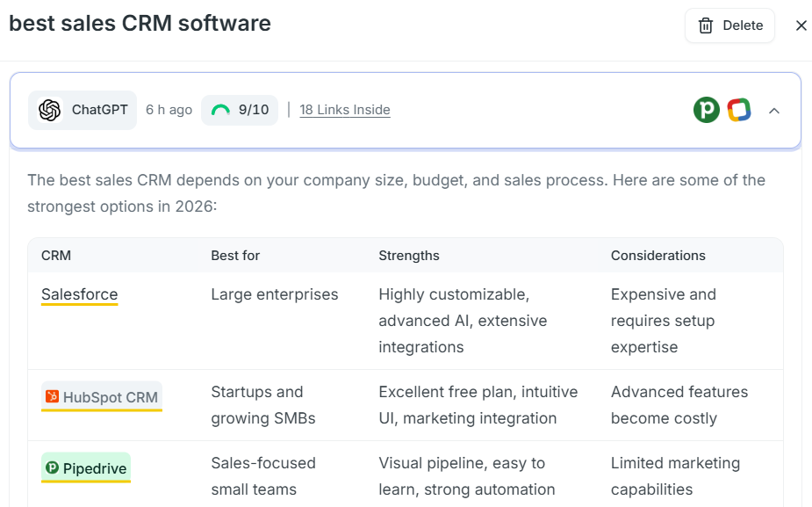Click the "Large enterprises" cell
Image resolution: width=812 pixels, height=507 pixels.
275,294
